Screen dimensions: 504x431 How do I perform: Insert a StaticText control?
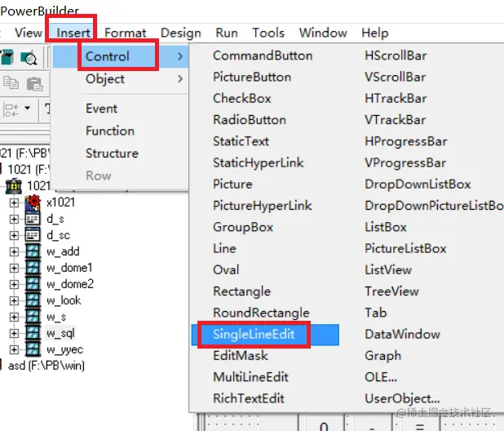241,141
